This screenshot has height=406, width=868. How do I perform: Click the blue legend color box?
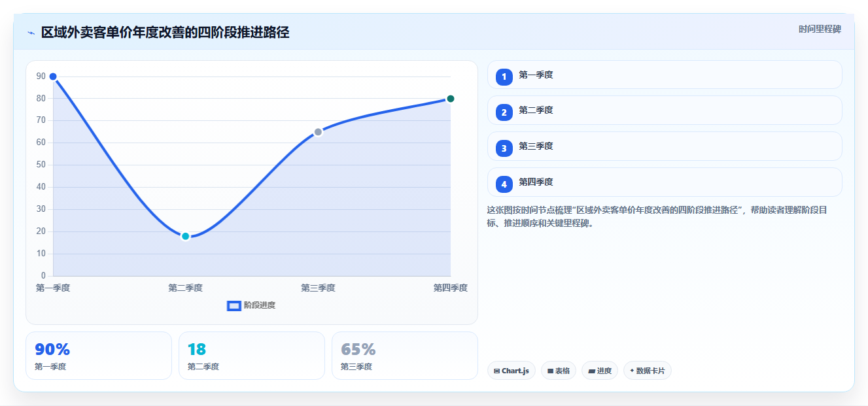(234, 306)
